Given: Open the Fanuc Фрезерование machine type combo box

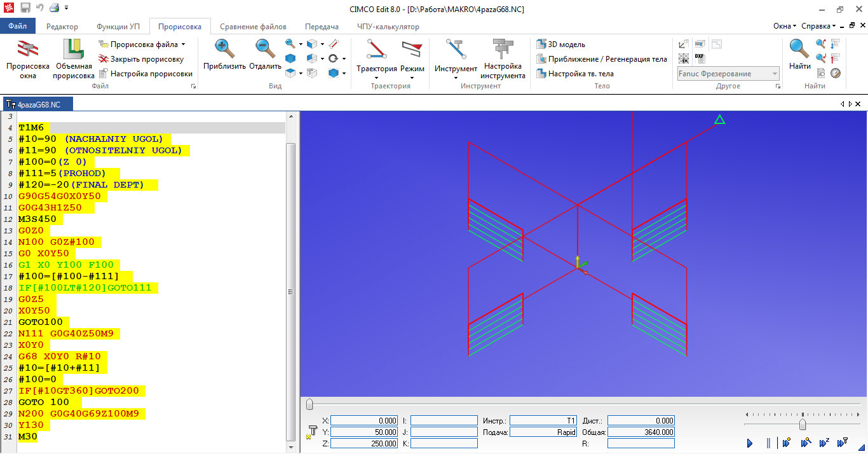Looking at the screenshot, I should [x=729, y=74].
